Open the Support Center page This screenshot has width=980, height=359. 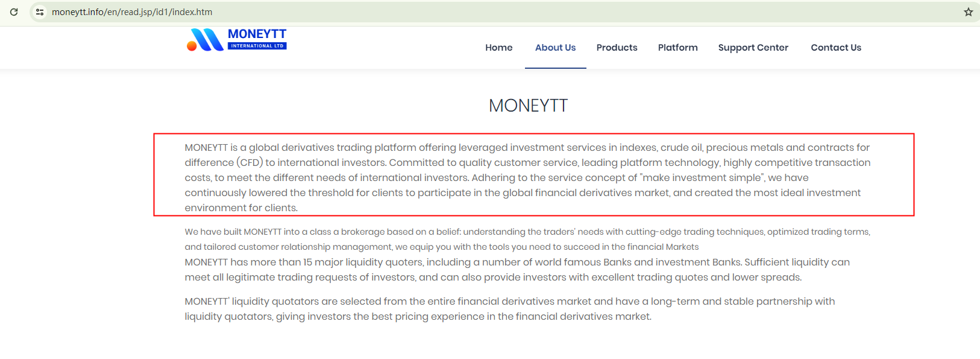pos(753,48)
